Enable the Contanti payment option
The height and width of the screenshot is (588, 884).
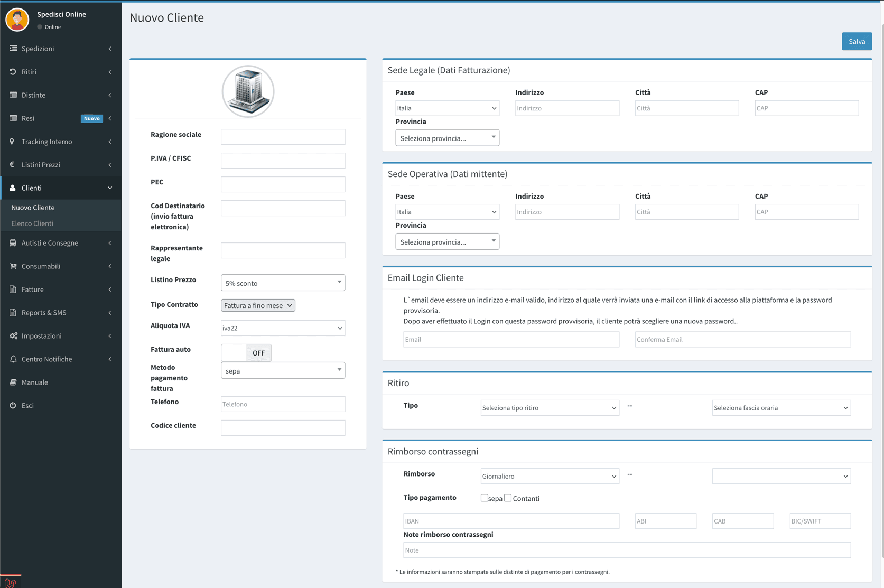(508, 497)
